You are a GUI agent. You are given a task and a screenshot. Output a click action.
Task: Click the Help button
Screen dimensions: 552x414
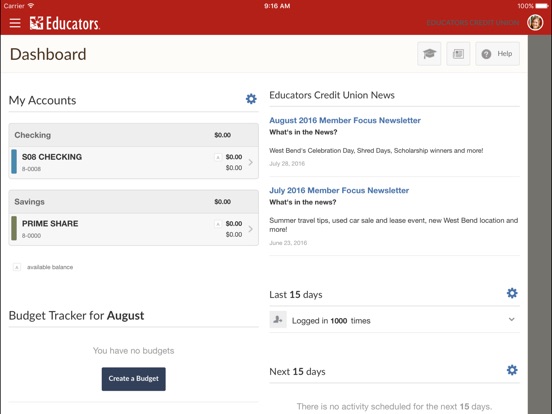point(497,54)
